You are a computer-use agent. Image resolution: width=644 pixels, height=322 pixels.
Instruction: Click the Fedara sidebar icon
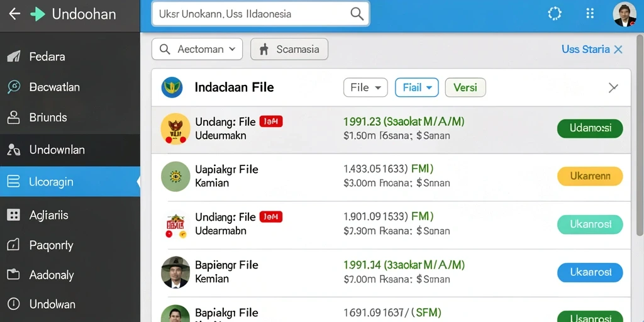14,56
